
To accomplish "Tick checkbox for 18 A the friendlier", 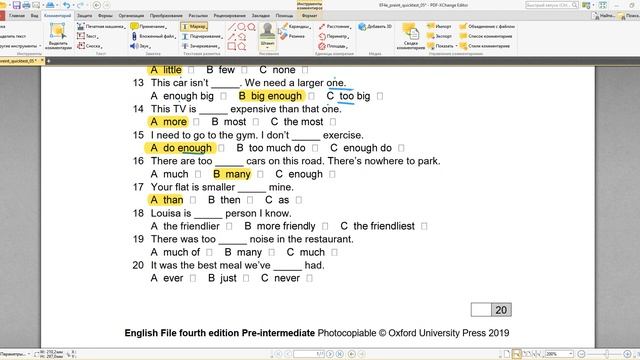I will [x=229, y=226].
